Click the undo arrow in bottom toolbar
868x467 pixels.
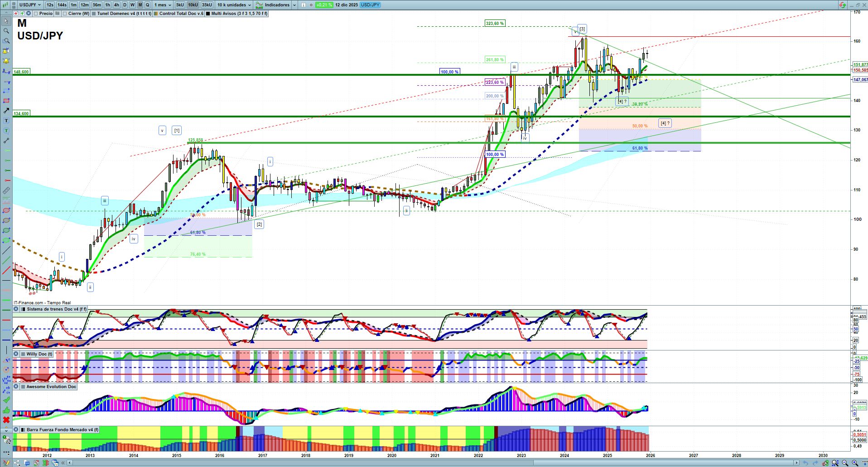click(x=805, y=463)
